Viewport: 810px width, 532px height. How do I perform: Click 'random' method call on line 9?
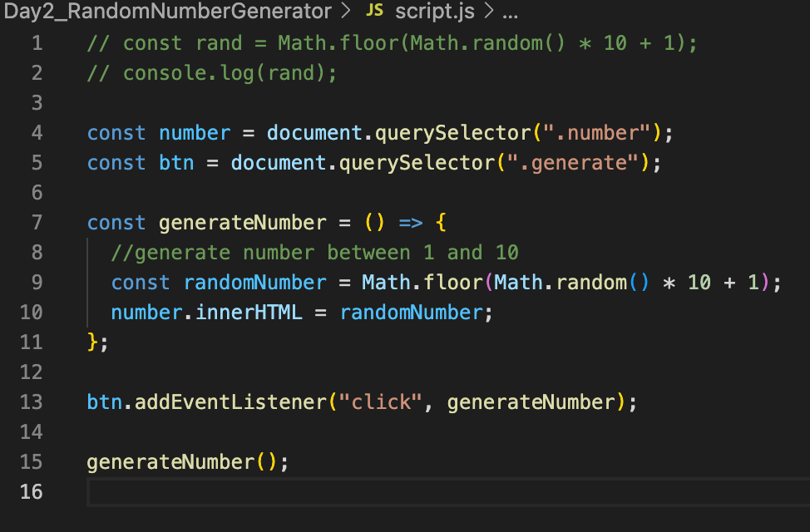(591, 283)
